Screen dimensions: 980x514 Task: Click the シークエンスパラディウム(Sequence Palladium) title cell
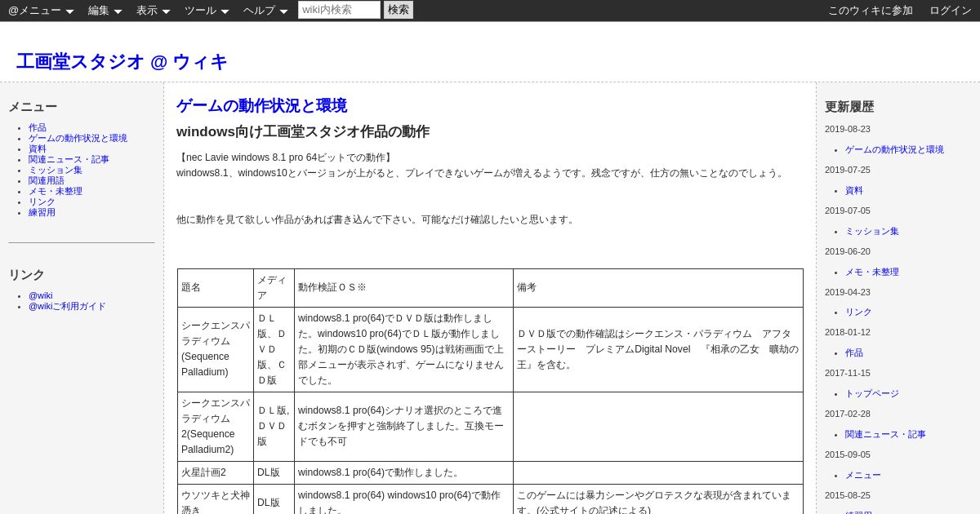(x=216, y=349)
